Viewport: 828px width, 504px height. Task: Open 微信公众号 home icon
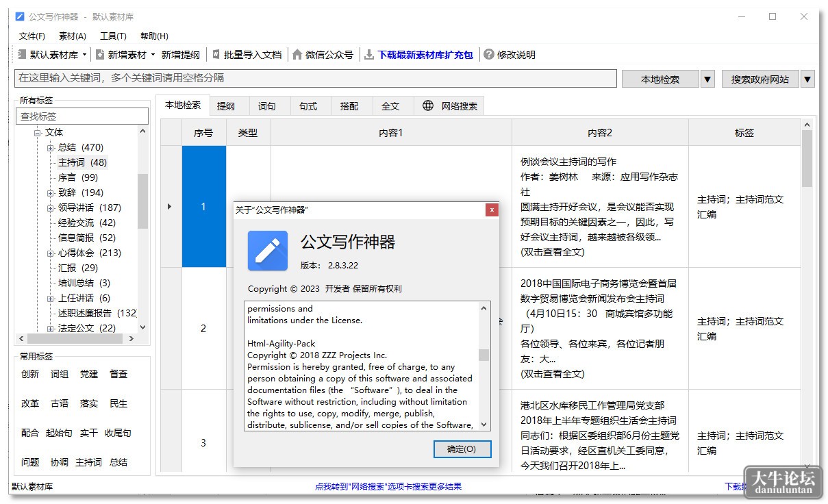[x=297, y=55]
